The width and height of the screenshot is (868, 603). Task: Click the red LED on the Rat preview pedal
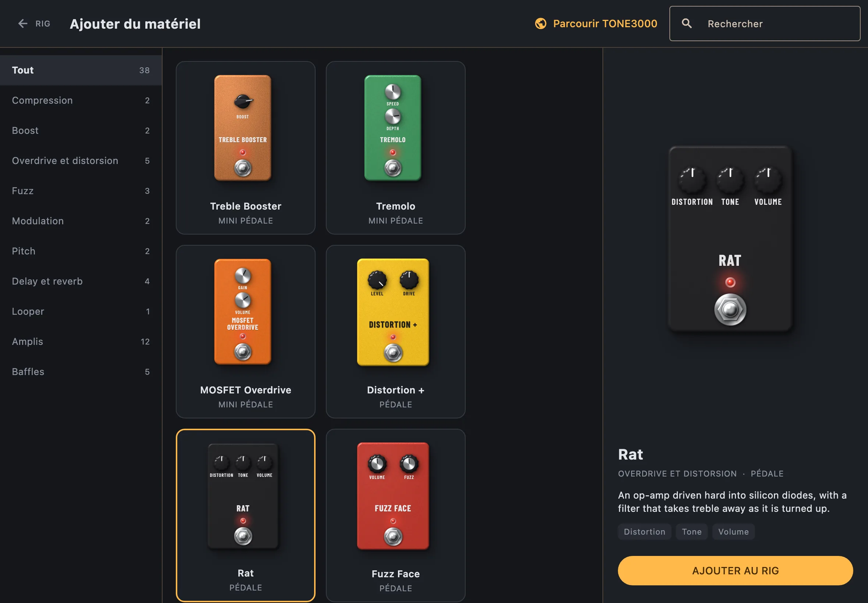[730, 282]
